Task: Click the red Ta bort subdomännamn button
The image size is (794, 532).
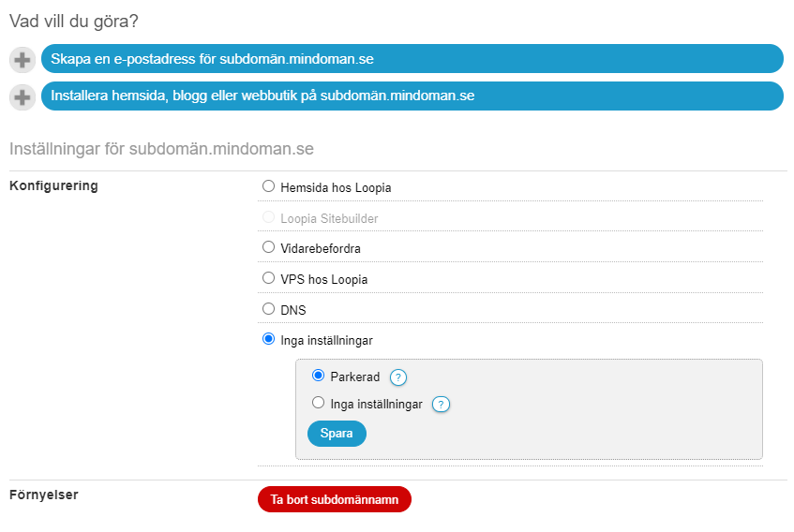Action: pyautogui.click(x=335, y=499)
